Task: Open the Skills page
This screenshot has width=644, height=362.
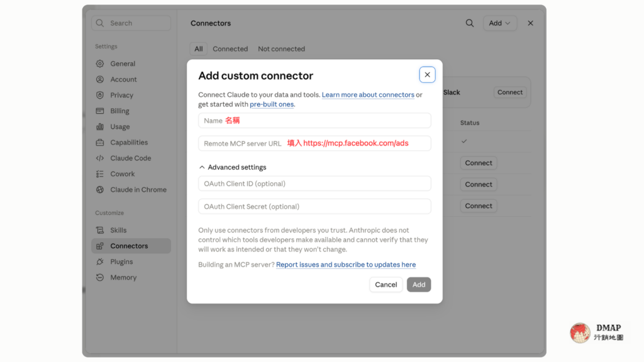Action: pyautogui.click(x=131, y=230)
